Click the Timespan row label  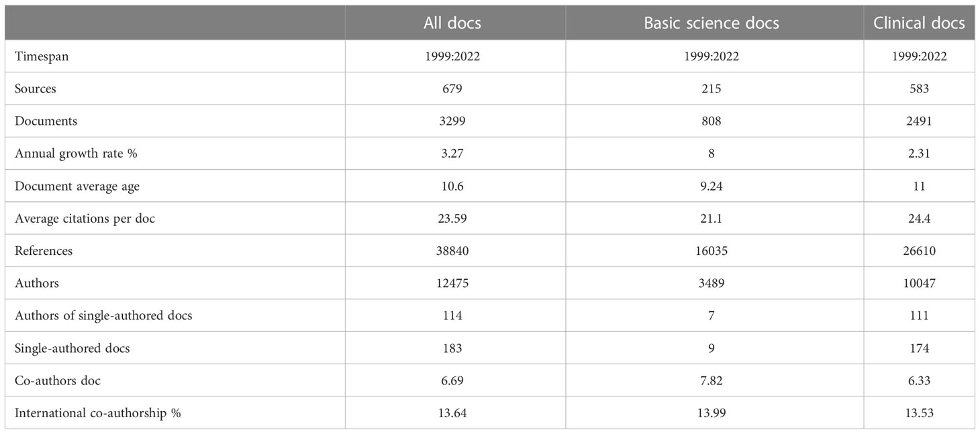[42, 56]
